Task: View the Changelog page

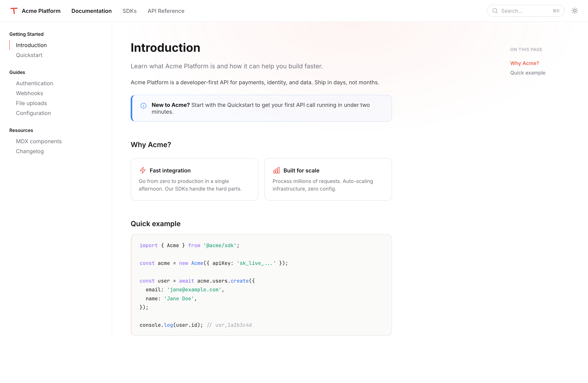Action: [30, 151]
